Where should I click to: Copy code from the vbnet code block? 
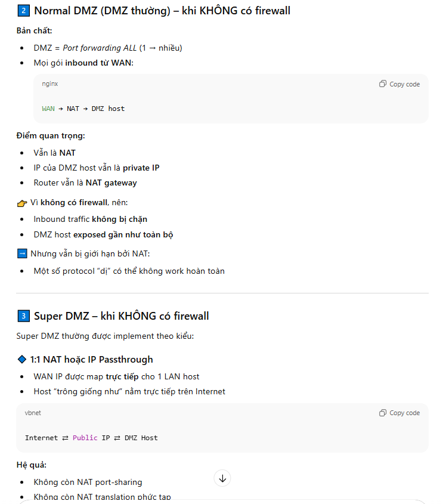399,413
